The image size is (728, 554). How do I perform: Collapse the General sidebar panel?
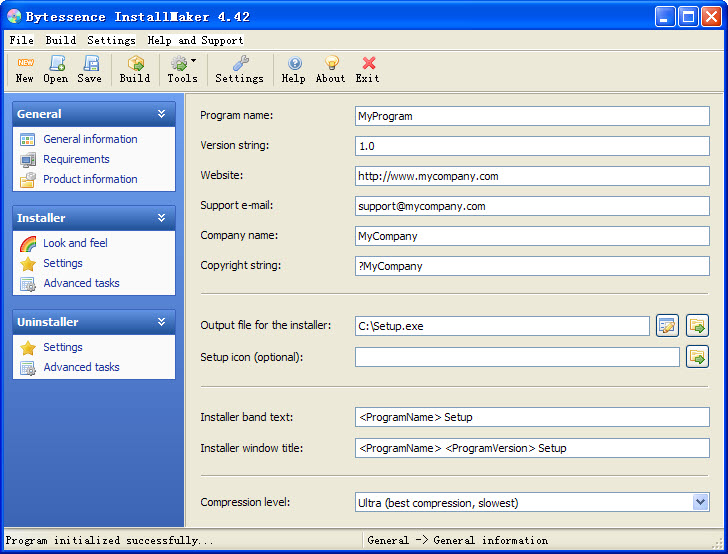click(x=161, y=114)
